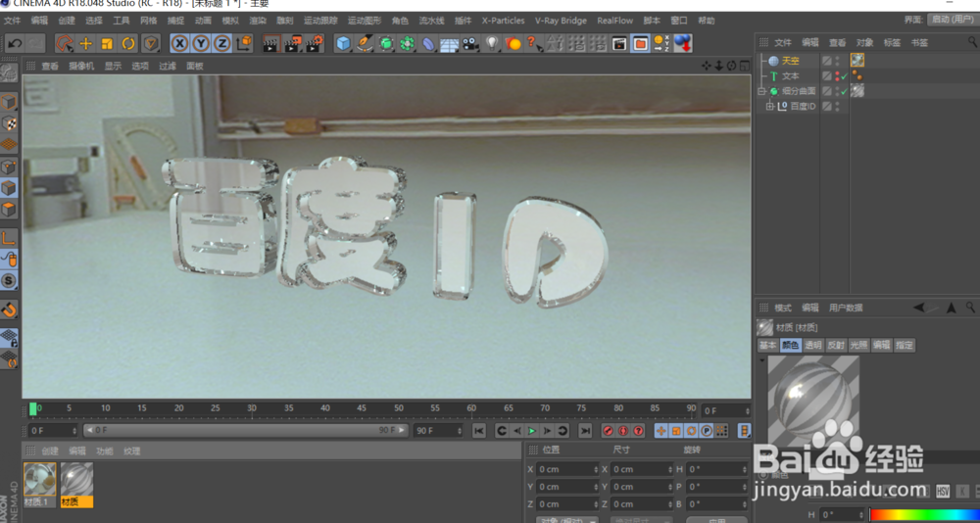The image size is (980, 523).
Task: Toggle layer box of 天空 object
Action: pyautogui.click(x=827, y=61)
